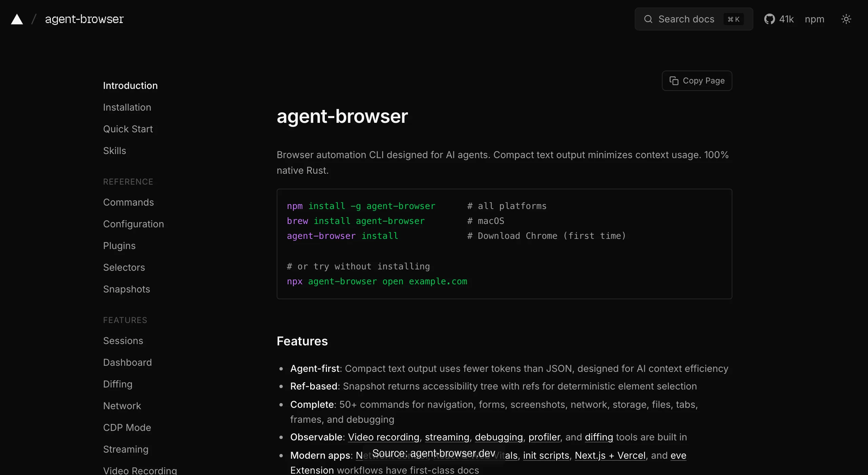Open the Diffing sidebar item
This screenshot has height=475, width=868.
(118, 384)
